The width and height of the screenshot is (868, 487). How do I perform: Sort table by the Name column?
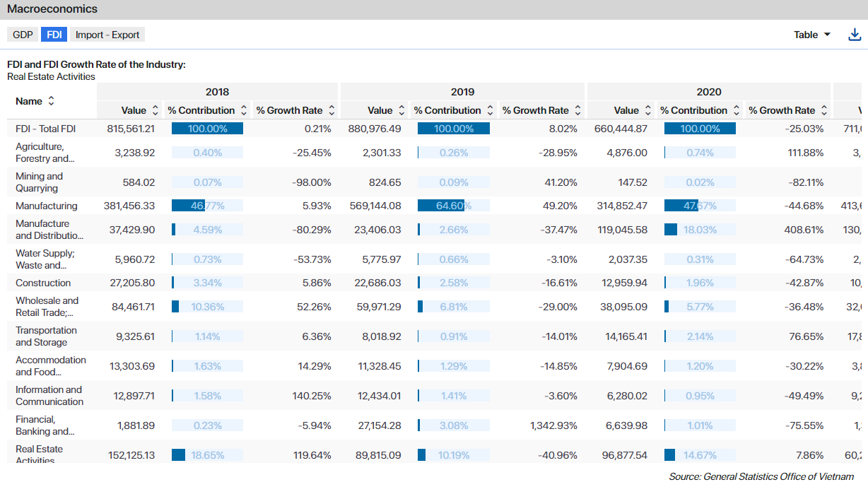51,101
